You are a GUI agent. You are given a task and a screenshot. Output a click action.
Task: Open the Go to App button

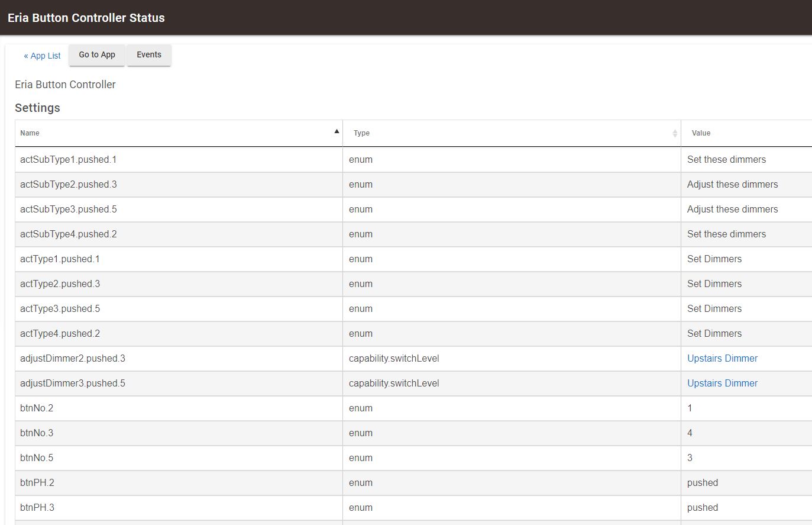(97, 54)
